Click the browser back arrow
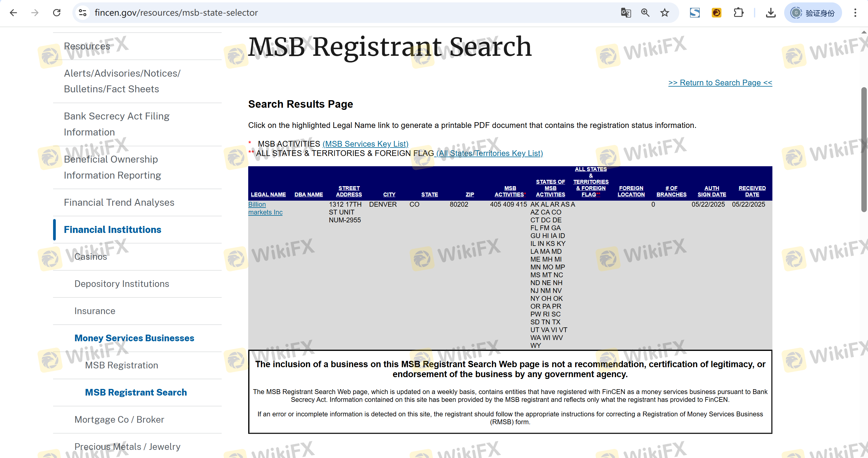This screenshot has width=868, height=458. [x=14, y=13]
